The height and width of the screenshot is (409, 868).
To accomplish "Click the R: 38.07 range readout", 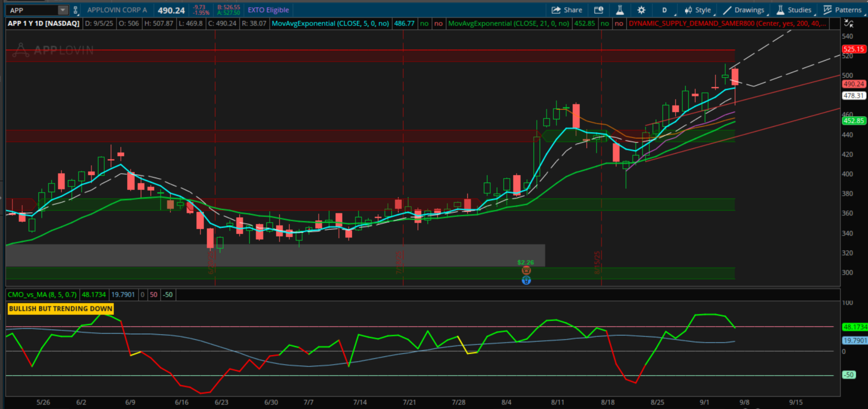I will tap(254, 23).
